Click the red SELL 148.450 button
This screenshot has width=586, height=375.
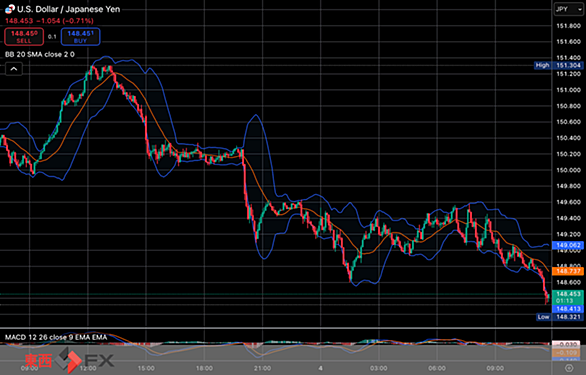tap(24, 37)
